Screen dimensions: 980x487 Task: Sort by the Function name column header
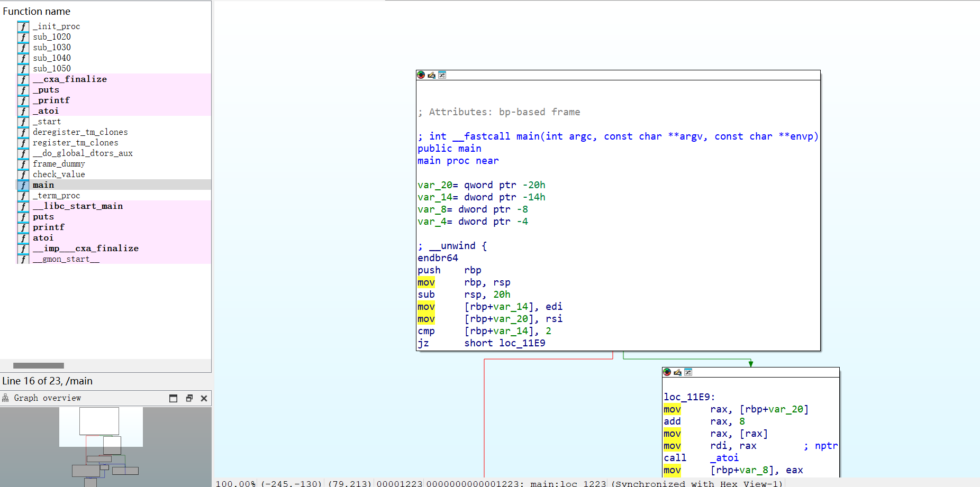click(x=37, y=11)
